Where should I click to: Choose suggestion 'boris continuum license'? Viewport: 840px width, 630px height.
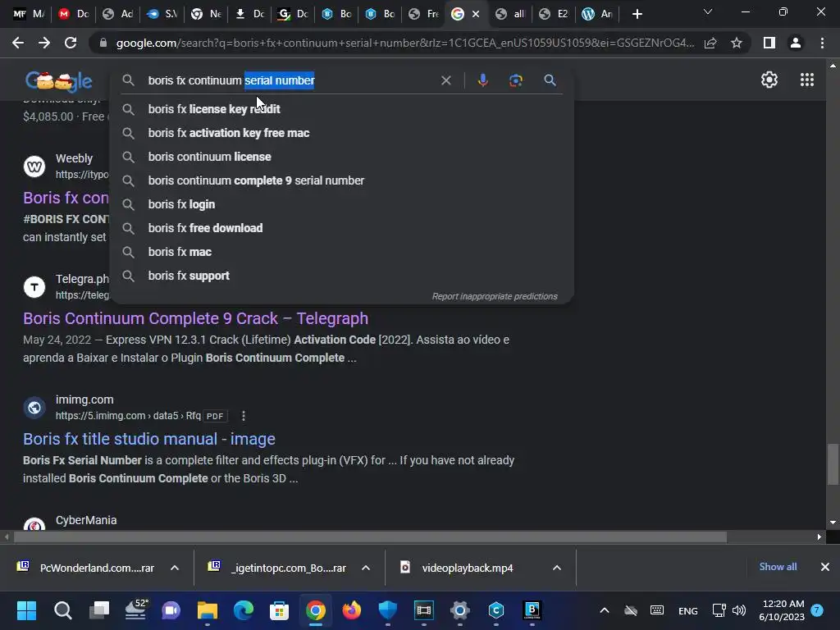[x=342, y=157]
